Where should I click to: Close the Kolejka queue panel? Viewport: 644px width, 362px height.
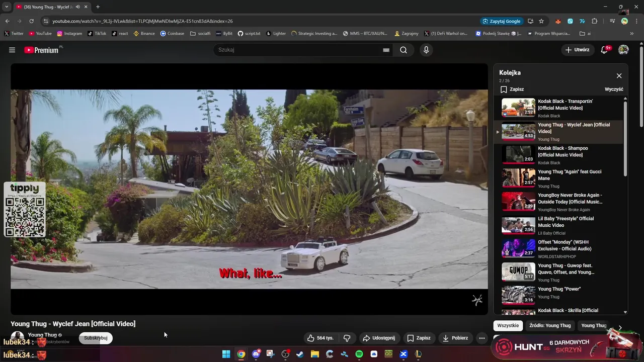(619, 76)
